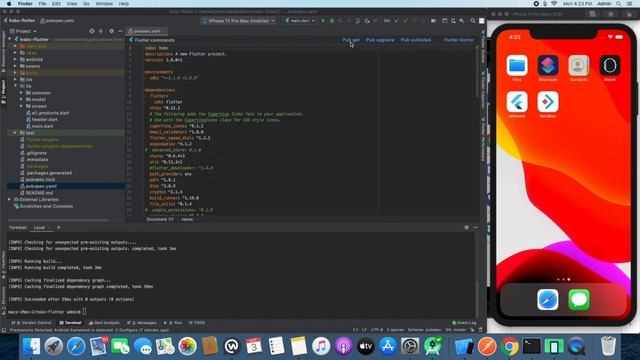This screenshot has width=640, height=360.
Task: Open Google Chrome from the macOS Dock
Action: [x=509, y=347]
